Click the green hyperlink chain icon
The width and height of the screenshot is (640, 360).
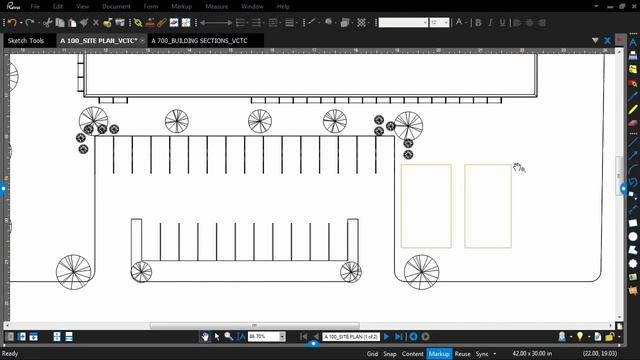point(138,22)
